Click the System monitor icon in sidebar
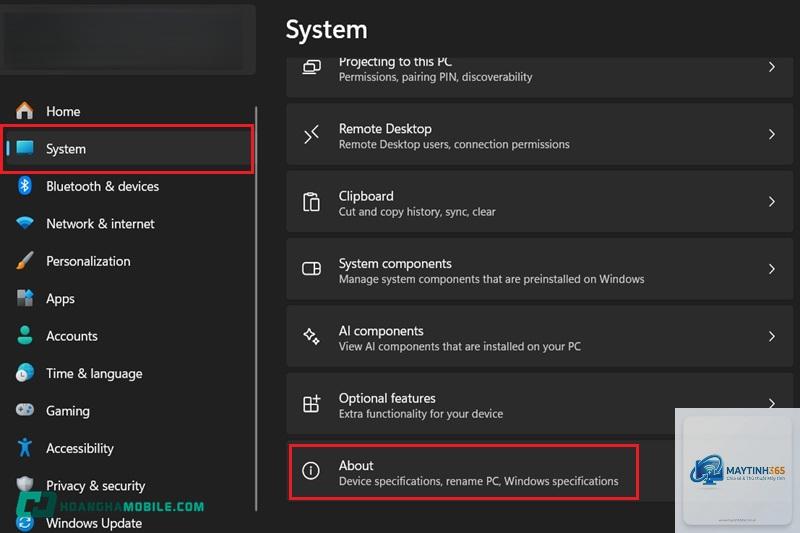800x533 pixels. click(x=25, y=148)
